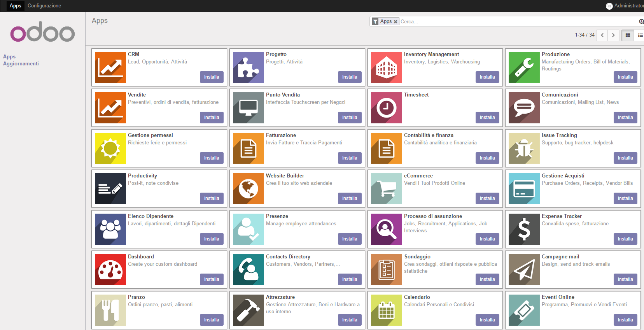The image size is (644, 330).
Task: Click the Punto Vendita app title
Action: tap(283, 95)
